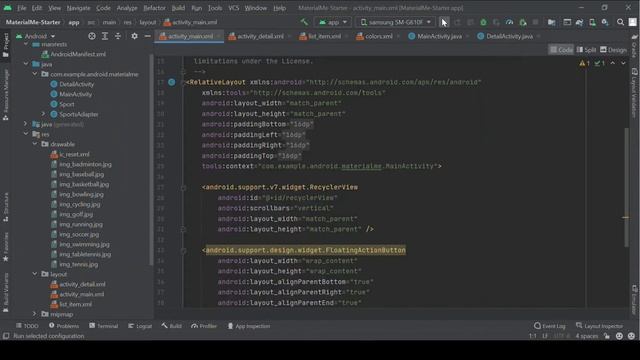Screen dimensions: 640x360
Task: Open the App Inspection tool window
Action: (249, 326)
